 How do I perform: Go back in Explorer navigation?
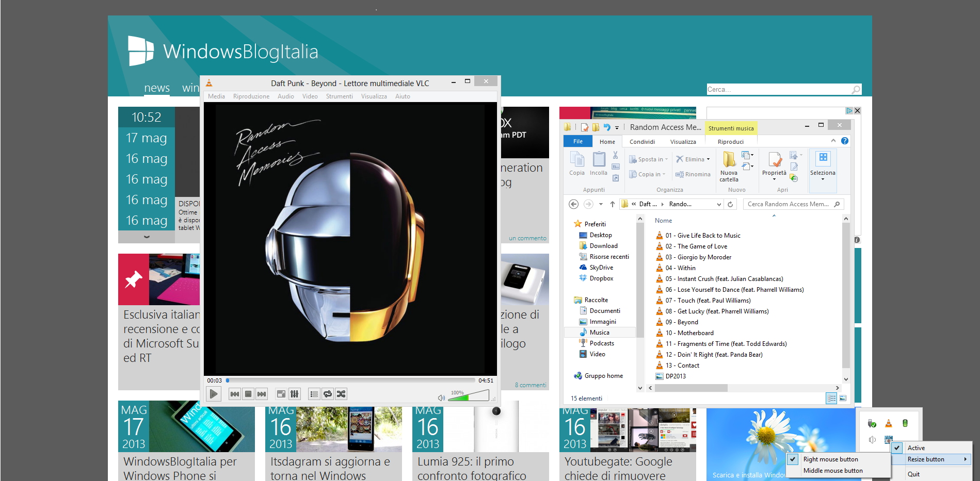(x=573, y=204)
